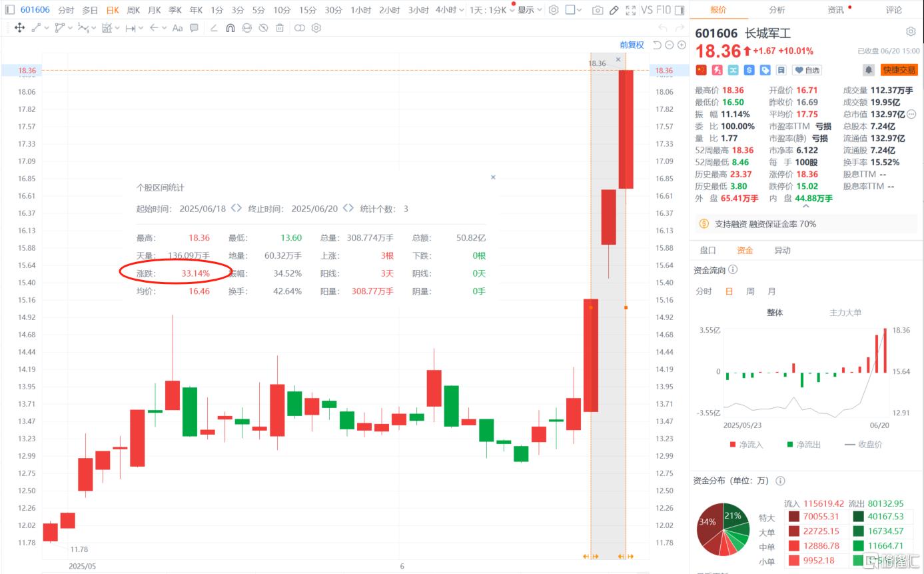The width and height of the screenshot is (924, 574).
Task: Switch to 异动 anomalies tab
Action: coord(782,251)
